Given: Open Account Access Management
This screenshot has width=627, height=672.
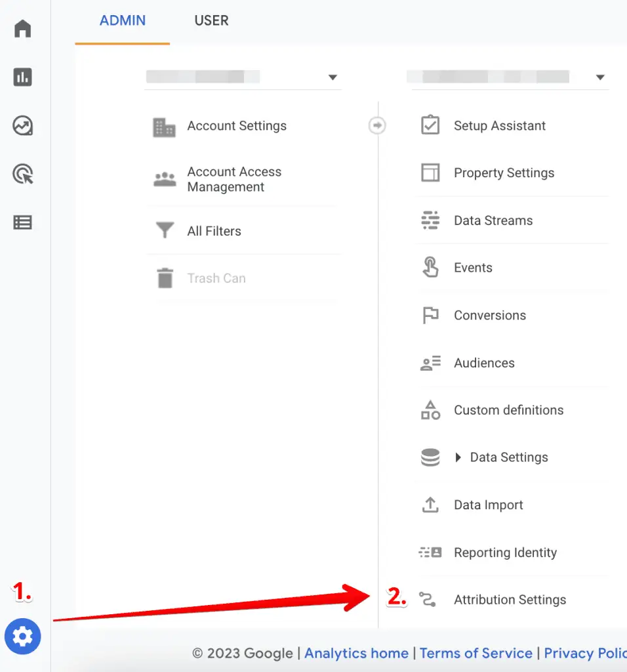Looking at the screenshot, I should pyautogui.click(x=233, y=178).
